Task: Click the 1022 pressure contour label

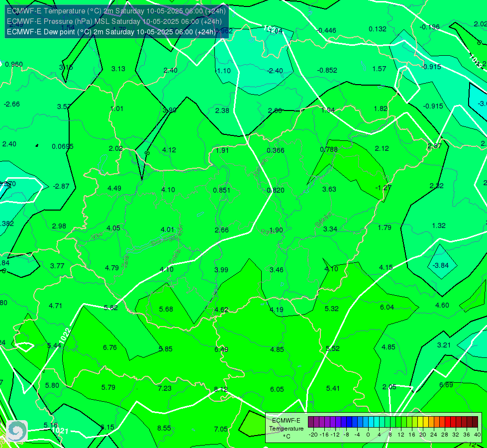Action: (x=65, y=336)
